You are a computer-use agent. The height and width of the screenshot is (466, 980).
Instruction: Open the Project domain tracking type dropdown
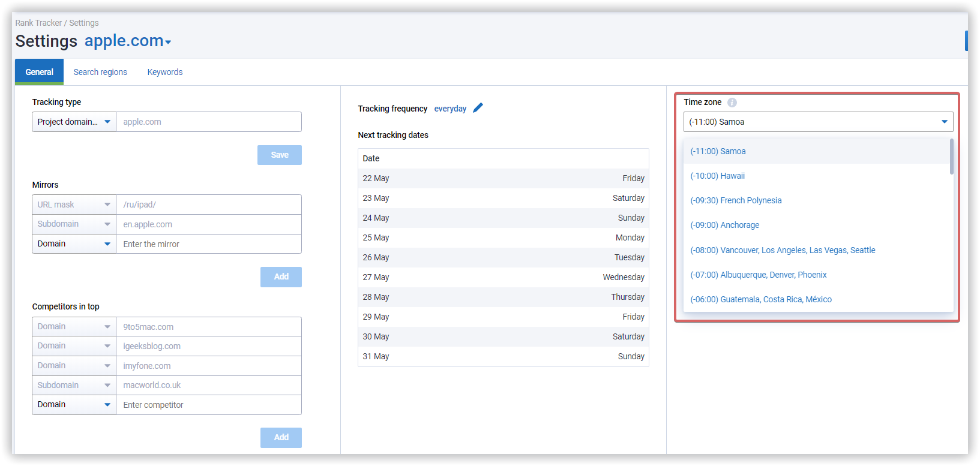coord(74,122)
